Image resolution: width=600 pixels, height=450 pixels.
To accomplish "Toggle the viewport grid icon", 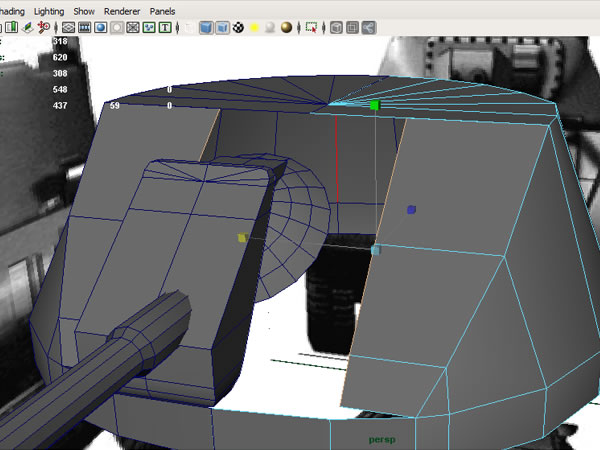I will 68,28.
